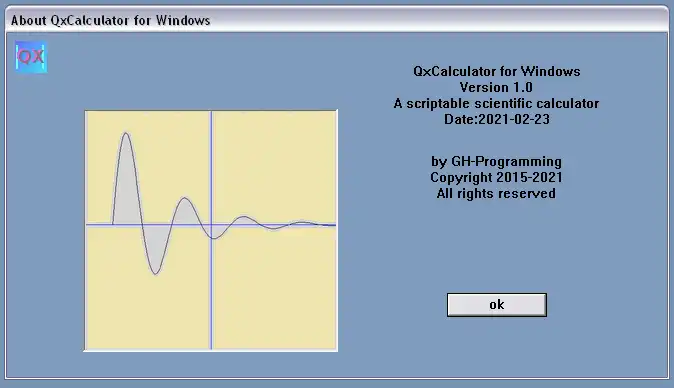Click 'A scriptable scientific calculator' text
Screen dimensions: 674x388
[x=496, y=103]
